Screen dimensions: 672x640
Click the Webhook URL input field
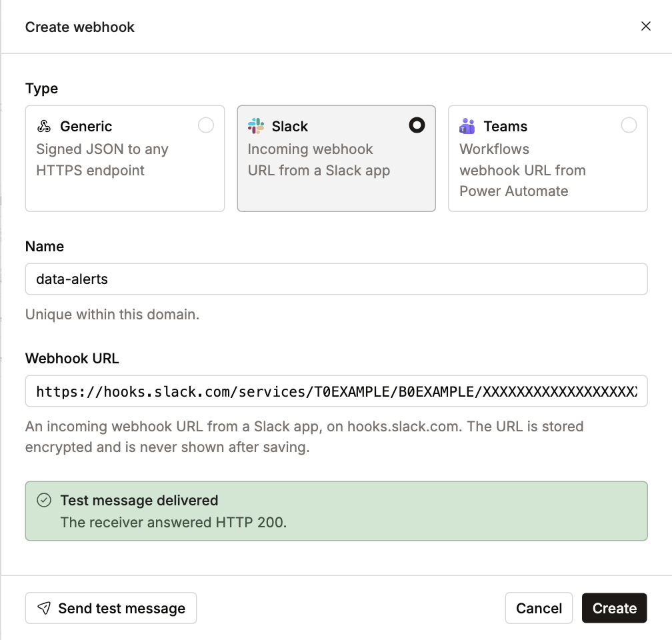point(336,391)
